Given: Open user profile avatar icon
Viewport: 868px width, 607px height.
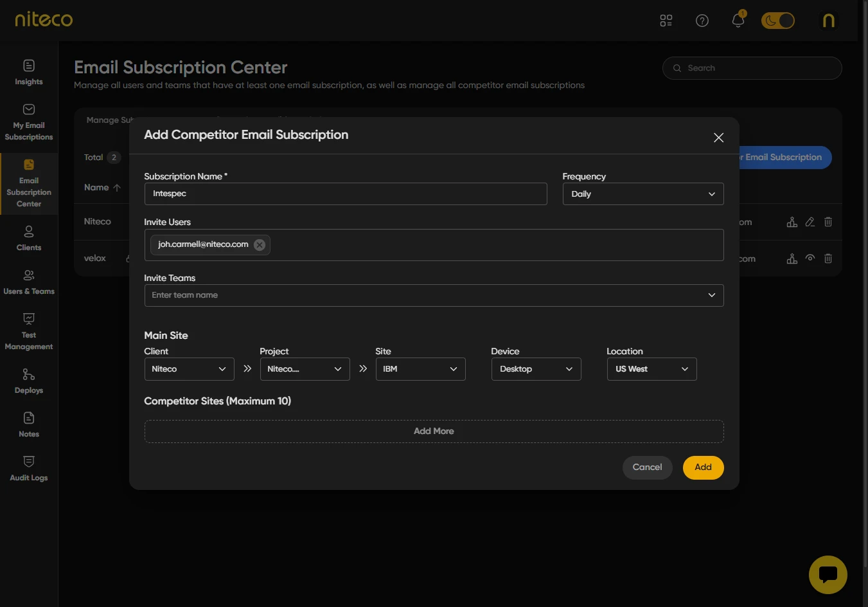Looking at the screenshot, I should coord(829,21).
